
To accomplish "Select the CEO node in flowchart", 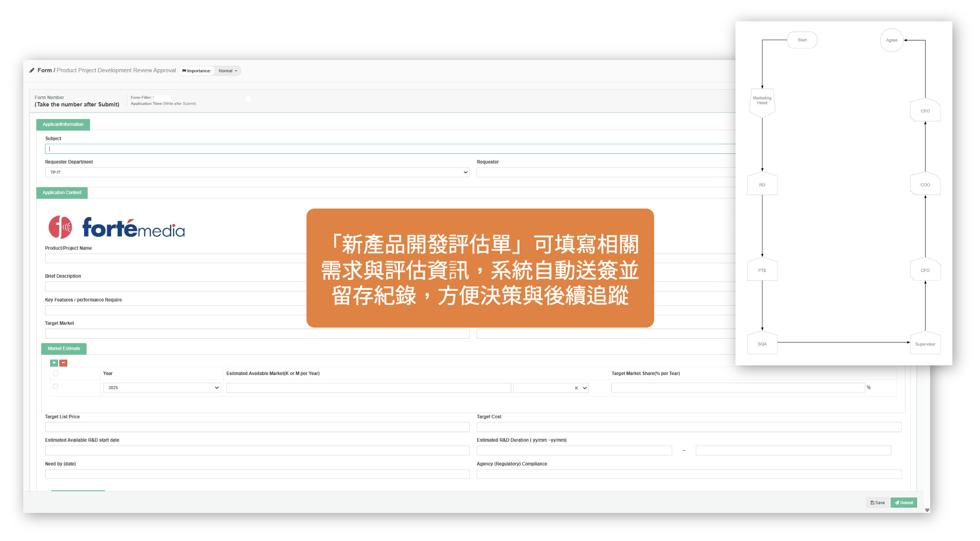I will click(x=925, y=111).
